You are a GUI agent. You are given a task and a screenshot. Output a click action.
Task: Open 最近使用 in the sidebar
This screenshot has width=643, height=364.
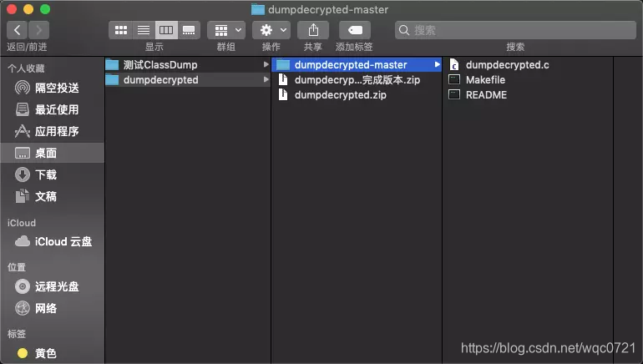53,109
